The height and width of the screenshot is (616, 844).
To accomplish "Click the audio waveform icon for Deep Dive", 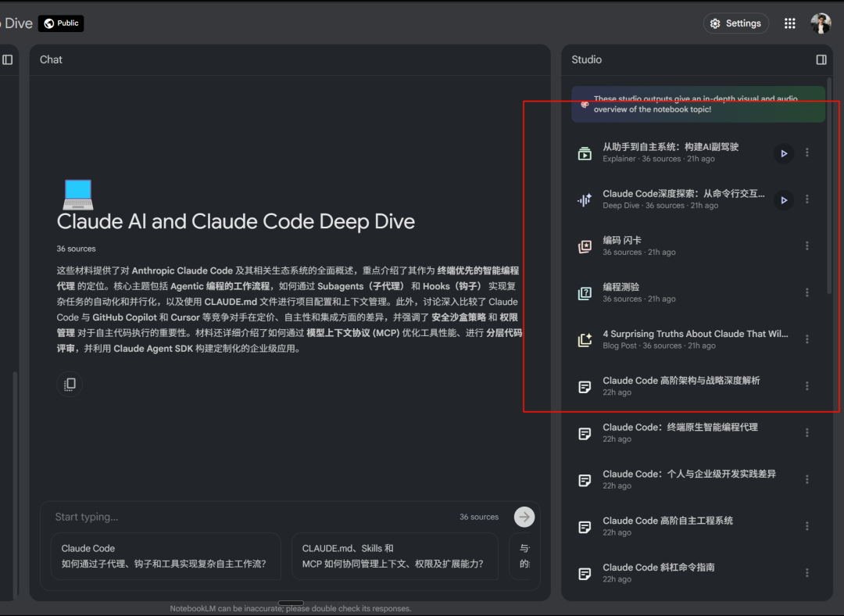I will 585,200.
